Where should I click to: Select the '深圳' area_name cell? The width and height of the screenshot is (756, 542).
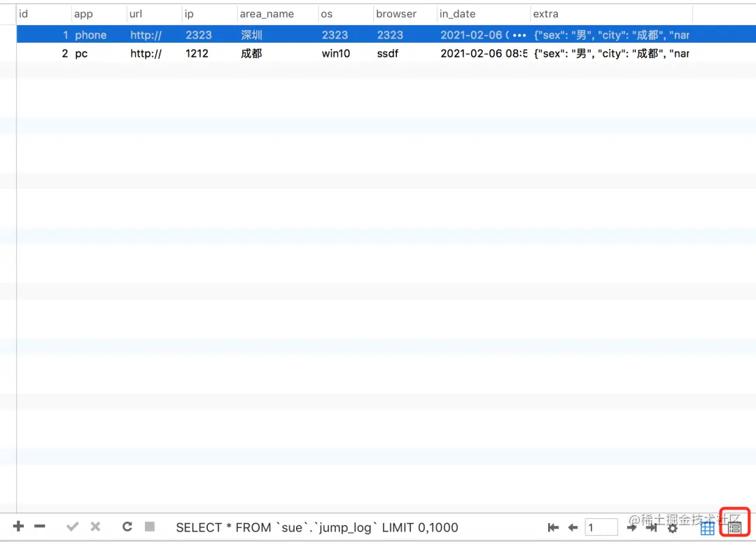278,35
